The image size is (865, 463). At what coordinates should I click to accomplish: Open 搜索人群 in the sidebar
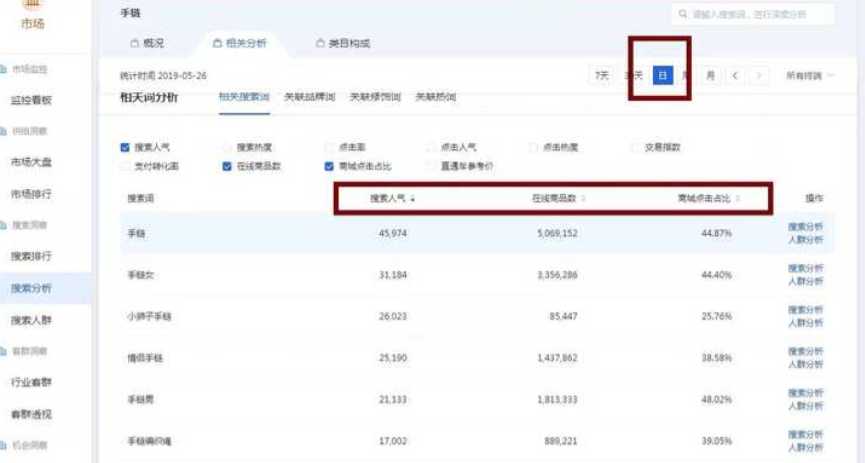(x=31, y=320)
